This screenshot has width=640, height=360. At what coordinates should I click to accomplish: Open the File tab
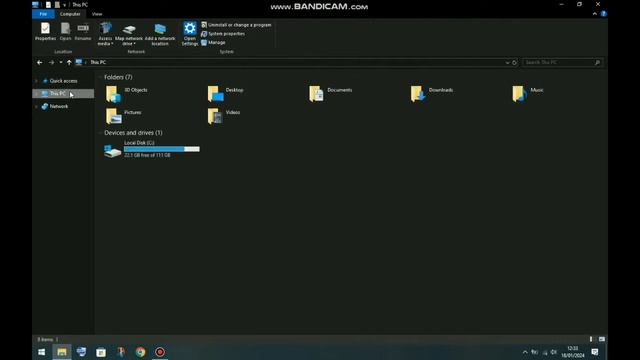coord(43,14)
